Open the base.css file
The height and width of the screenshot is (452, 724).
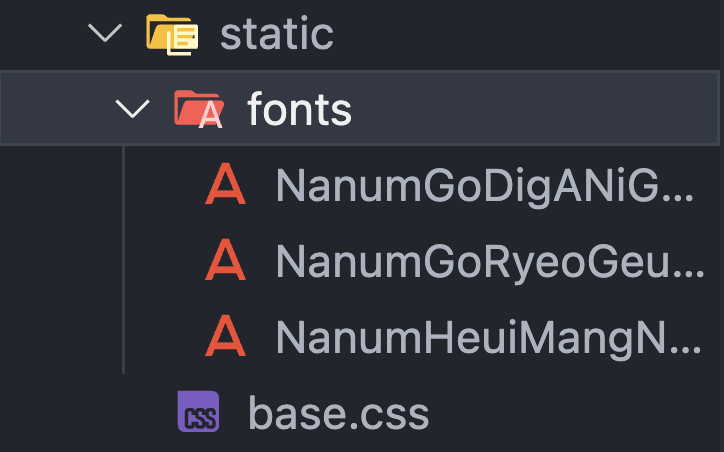[339, 414]
